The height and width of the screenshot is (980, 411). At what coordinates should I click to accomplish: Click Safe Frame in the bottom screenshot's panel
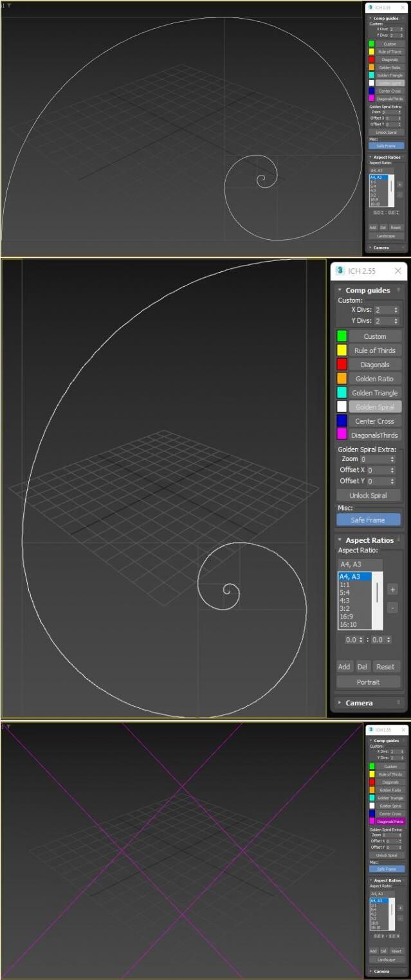pyautogui.click(x=387, y=869)
